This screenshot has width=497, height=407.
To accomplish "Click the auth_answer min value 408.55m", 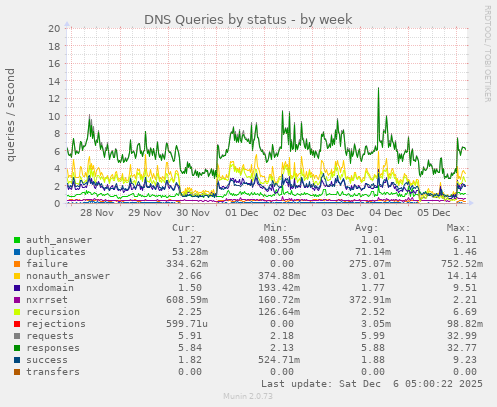I will [x=279, y=240].
